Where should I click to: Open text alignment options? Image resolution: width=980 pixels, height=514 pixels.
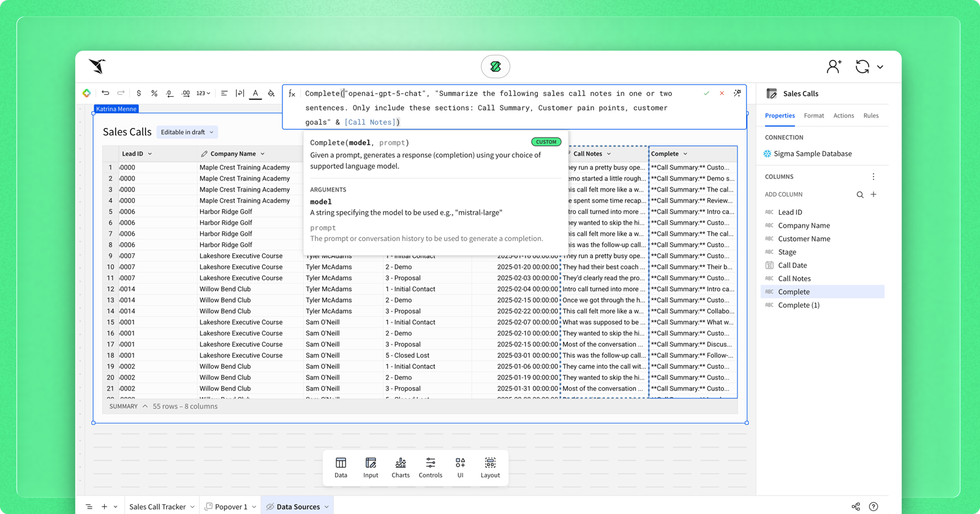click(x=224, y=93)
